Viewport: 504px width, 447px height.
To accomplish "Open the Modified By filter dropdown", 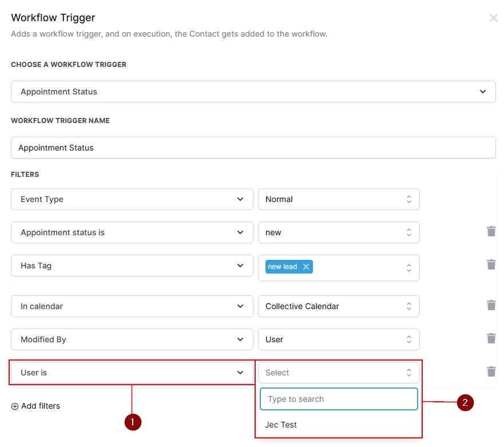I will point(132,339).
